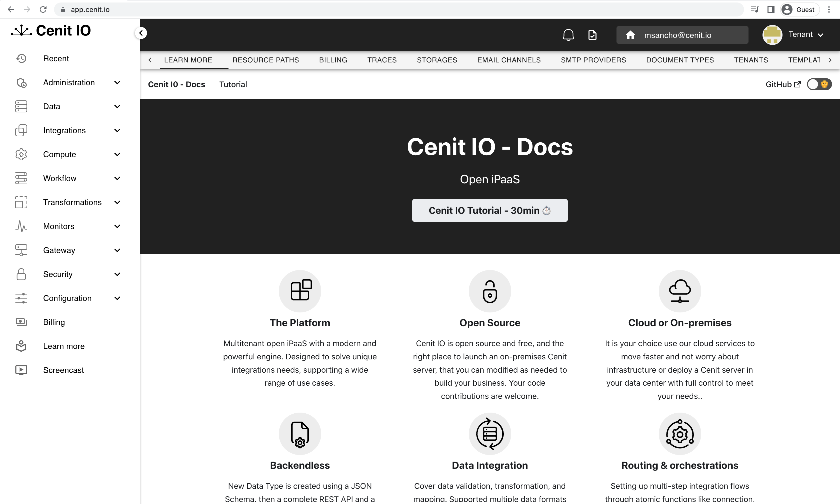Select the Learn More tab
This screenshot has height=504, width=840.
pos(188,60)
